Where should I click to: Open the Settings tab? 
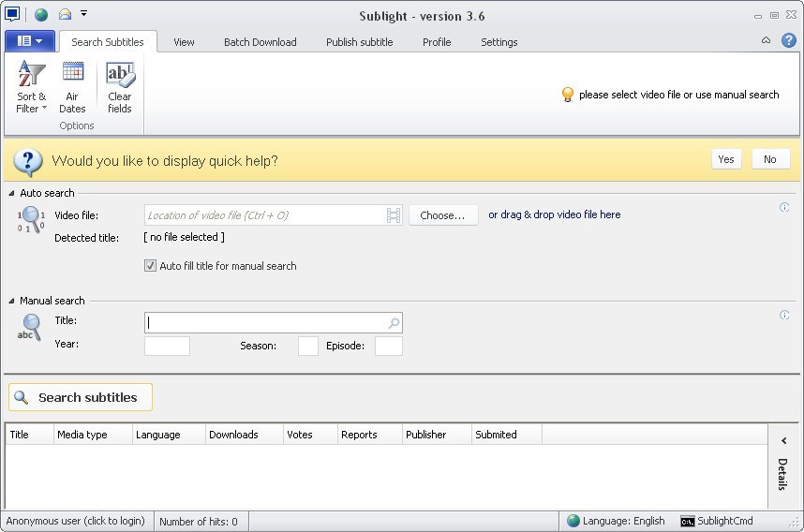[499, 42]
